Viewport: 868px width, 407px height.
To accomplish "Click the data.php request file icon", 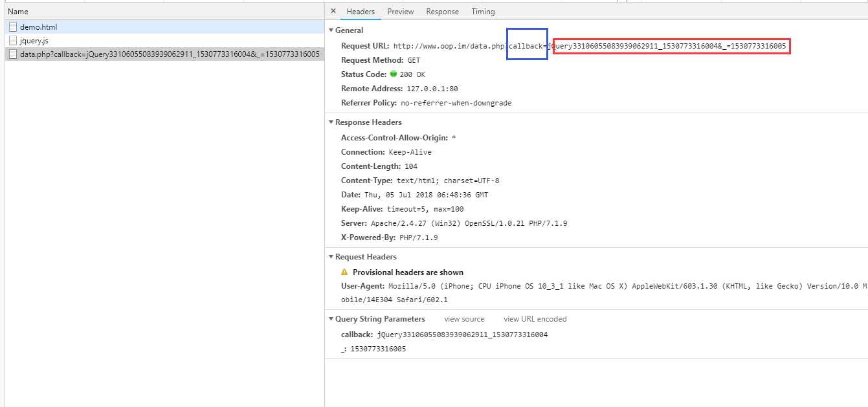I will 13,54.
